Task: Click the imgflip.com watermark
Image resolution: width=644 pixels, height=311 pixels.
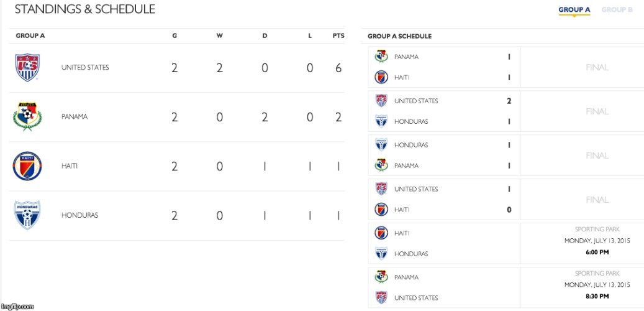Action: [17, 307]
